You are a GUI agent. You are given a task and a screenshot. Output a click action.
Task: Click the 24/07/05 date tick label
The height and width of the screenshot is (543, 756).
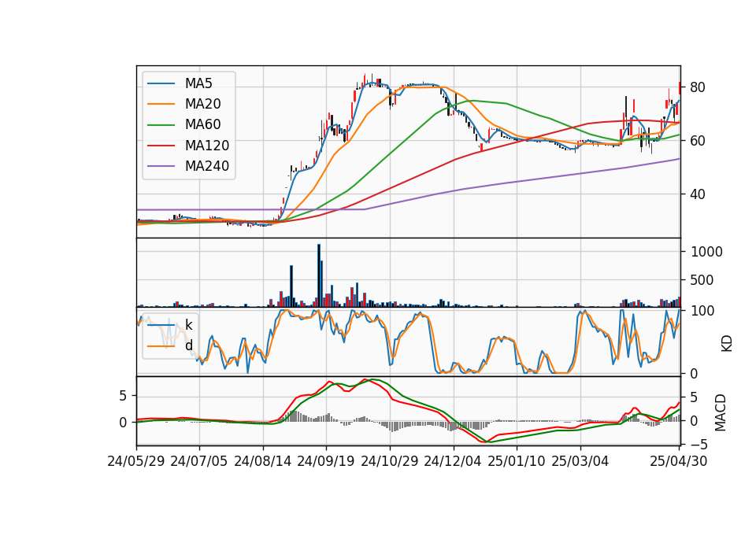198,461
